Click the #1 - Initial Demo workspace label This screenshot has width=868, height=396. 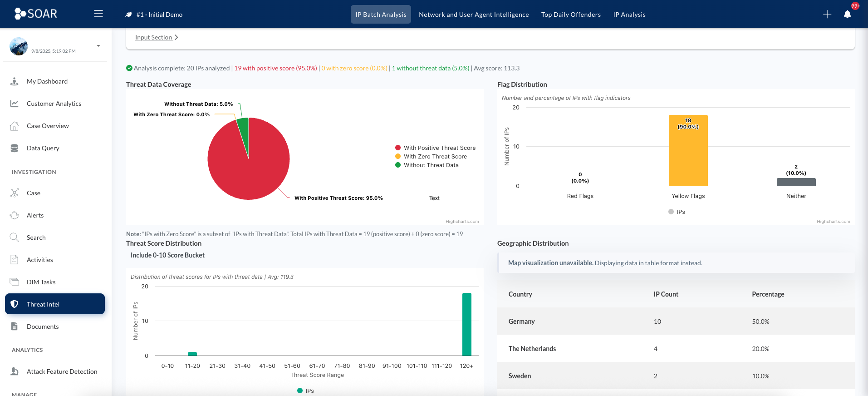[x=159, y=15]
